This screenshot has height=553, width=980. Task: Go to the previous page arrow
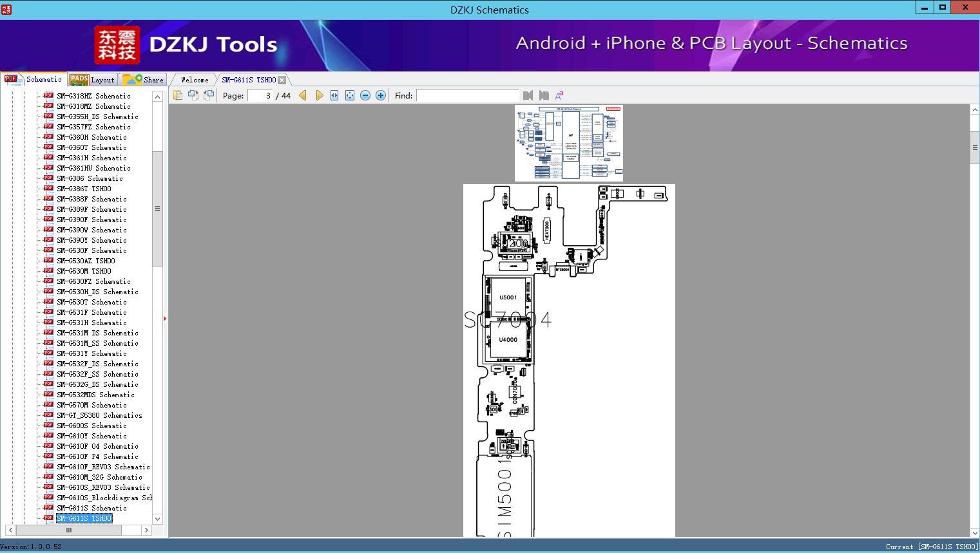(302, 95)
